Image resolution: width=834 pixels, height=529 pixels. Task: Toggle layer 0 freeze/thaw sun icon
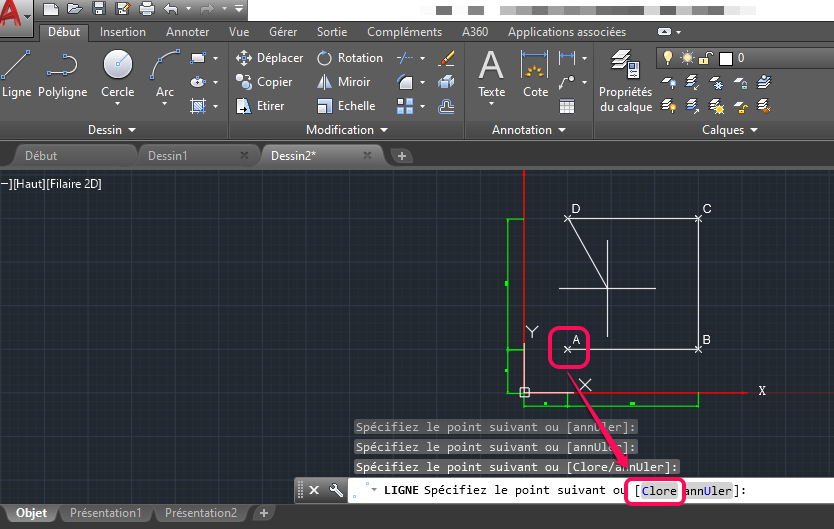pos(687,57)
